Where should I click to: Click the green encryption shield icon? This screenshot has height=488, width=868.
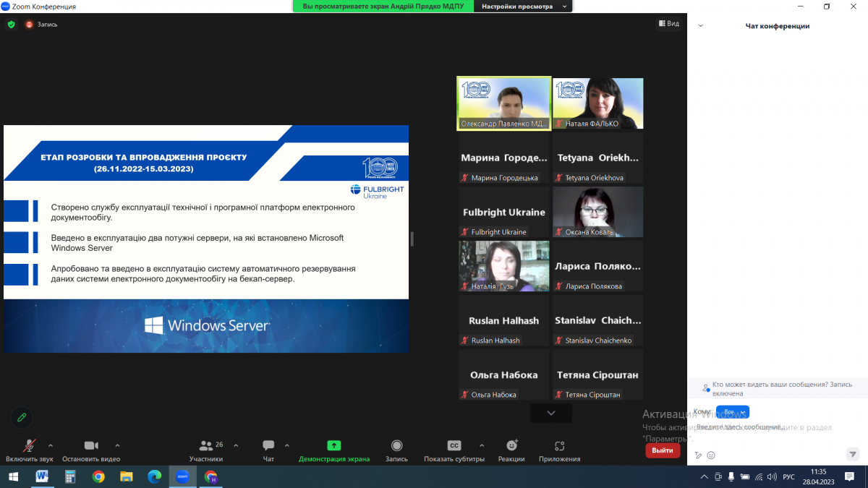pyautogui.click(x=11, y=24)
